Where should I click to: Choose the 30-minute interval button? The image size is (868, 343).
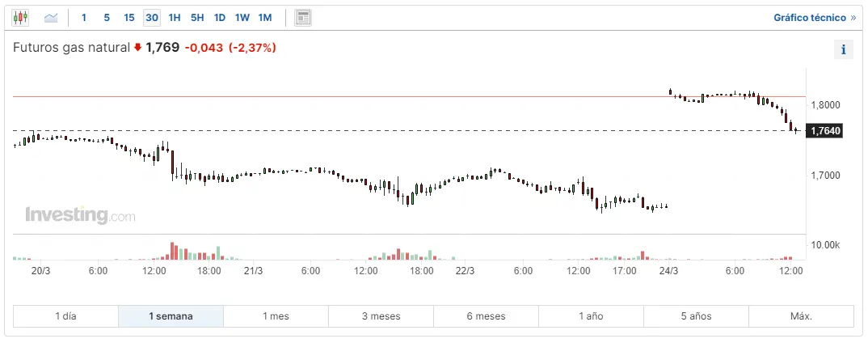coord(152,17)
